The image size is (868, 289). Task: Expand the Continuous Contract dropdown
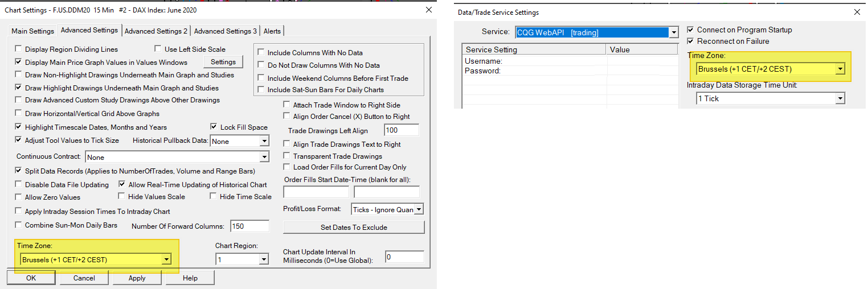[264, 157]
